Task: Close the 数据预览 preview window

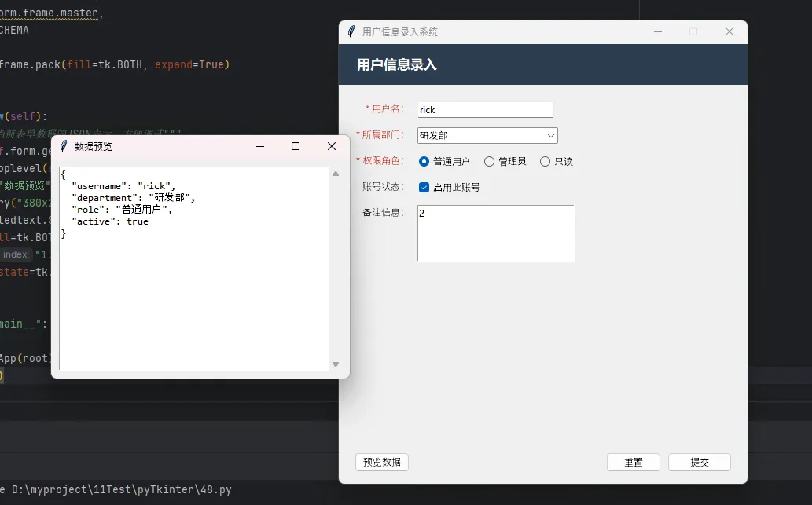Action: [x=332, y=146]
